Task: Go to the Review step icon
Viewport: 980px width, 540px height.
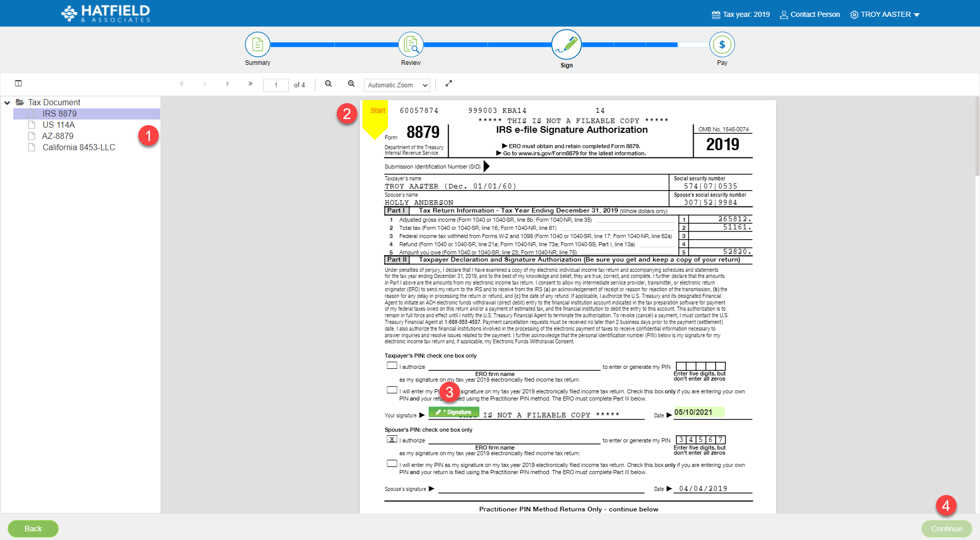Action: coord(411,44)
